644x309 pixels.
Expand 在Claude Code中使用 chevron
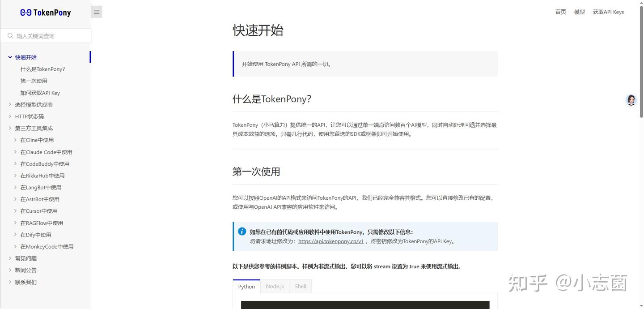pos(15,152)
